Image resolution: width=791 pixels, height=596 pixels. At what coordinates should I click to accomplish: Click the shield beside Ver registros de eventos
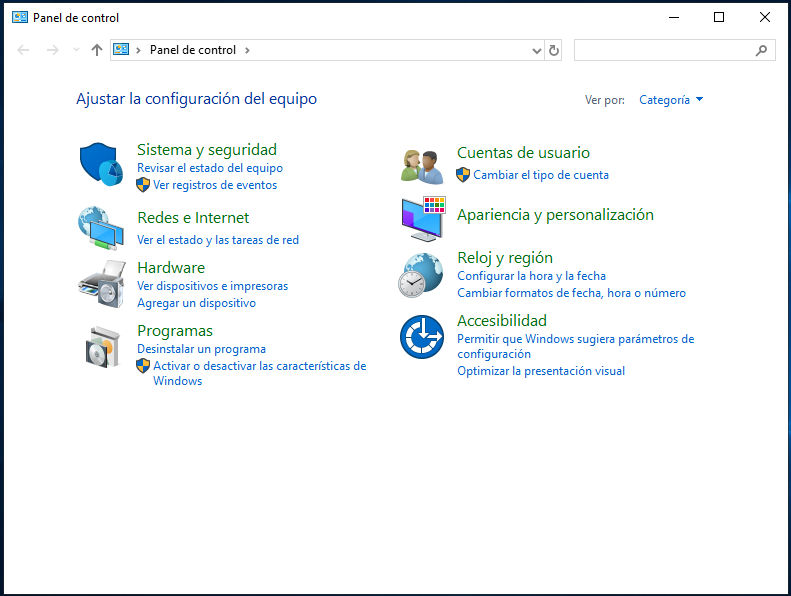143,185
